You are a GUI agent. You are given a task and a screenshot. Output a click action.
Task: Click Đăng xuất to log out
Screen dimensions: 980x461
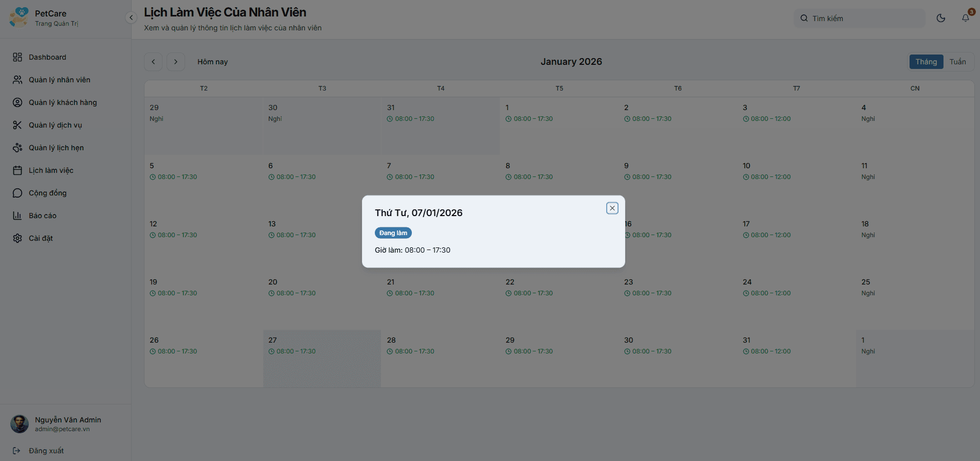point(46,451)
